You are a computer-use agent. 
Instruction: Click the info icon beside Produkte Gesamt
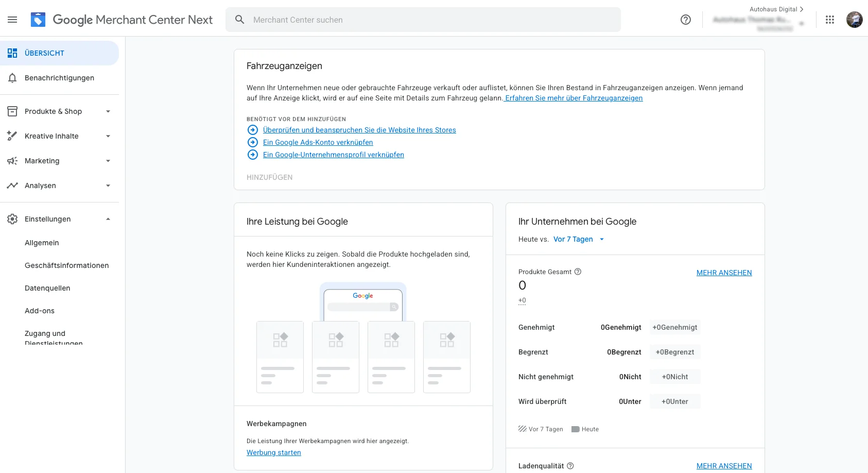point(578,272)
